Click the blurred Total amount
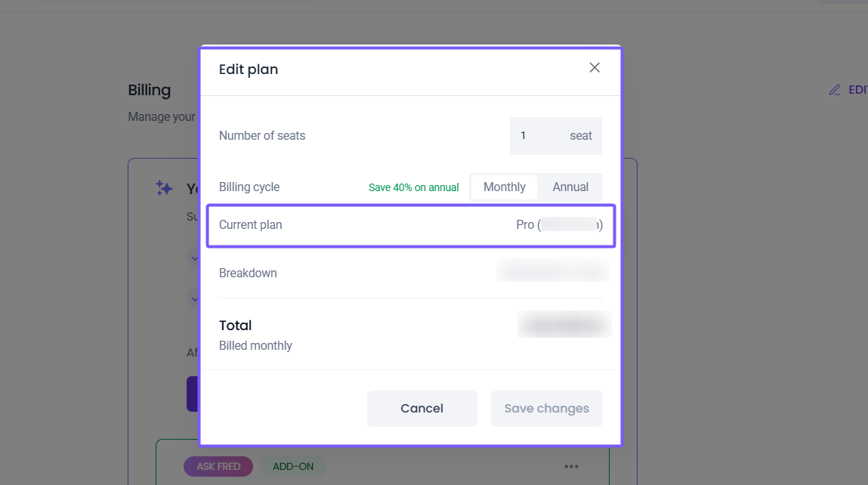 click(x=564, y=324)
